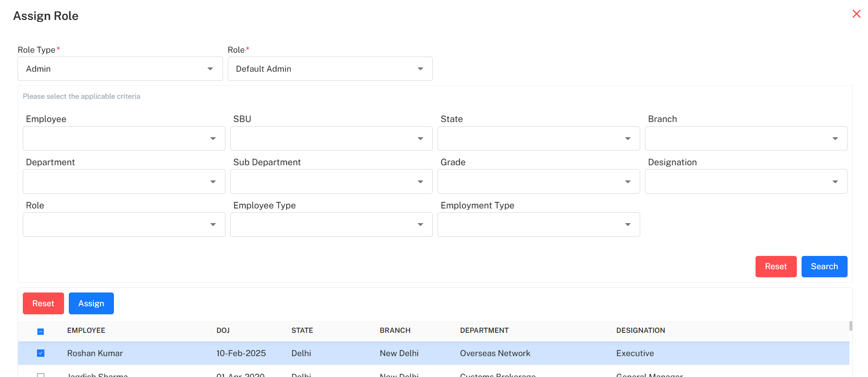This screenshot has height=377, width=868.
Task: Toggle the select-all checkbox in table header
Action: click(41, 331)
